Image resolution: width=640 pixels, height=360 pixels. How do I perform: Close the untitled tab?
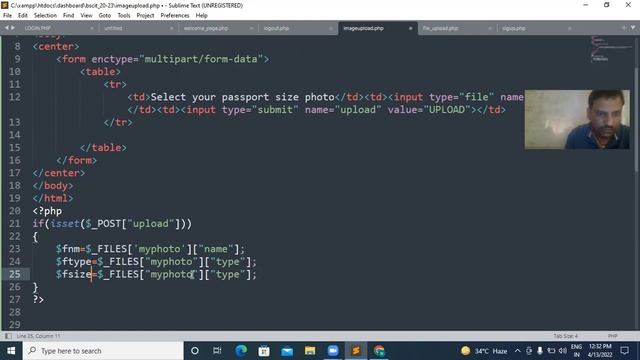171,29
